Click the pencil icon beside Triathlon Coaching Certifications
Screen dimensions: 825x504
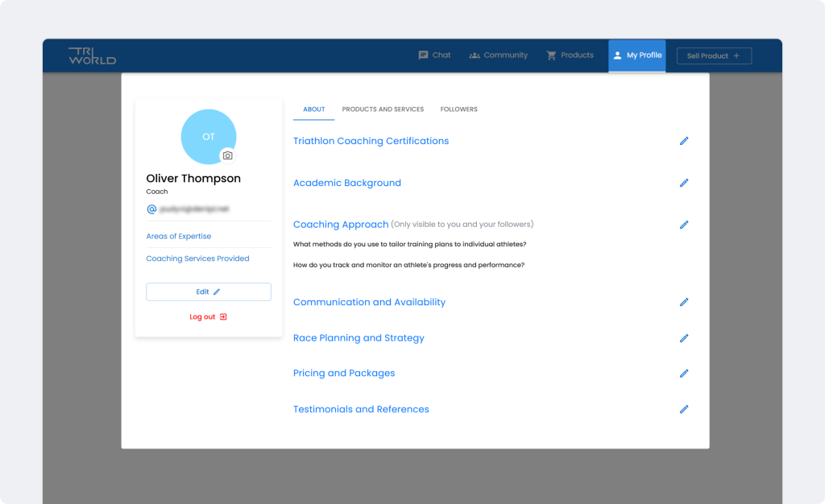point(684,141)
